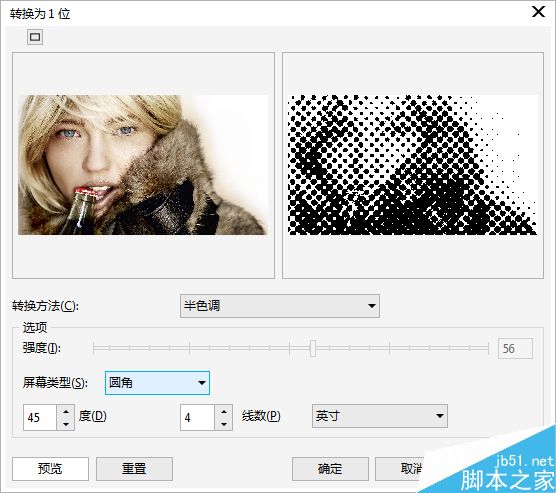Click the degree field showing 45
Screen dimensions: 556x493
pos(40,417)
